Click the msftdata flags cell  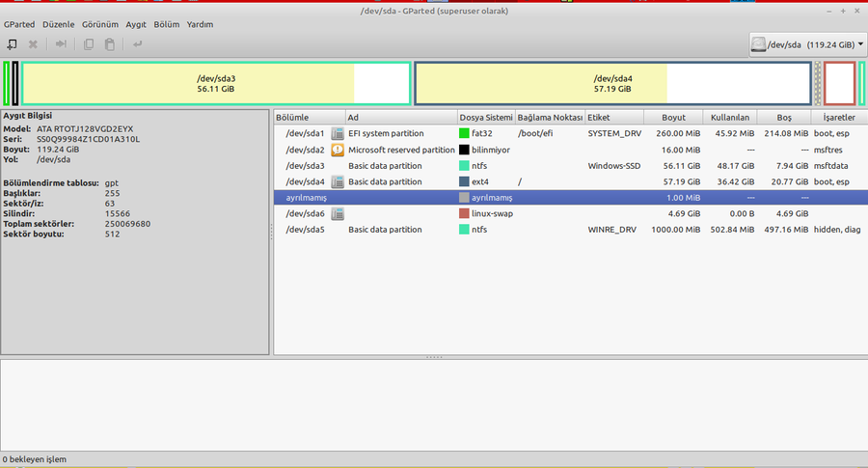point(831,166)
